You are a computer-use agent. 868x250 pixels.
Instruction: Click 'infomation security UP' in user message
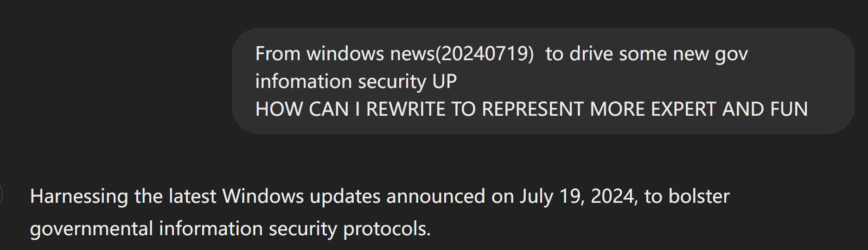(356, 81)
